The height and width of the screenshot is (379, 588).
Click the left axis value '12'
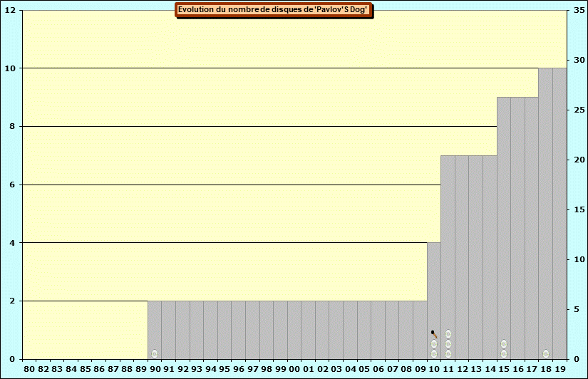(10, 10)
